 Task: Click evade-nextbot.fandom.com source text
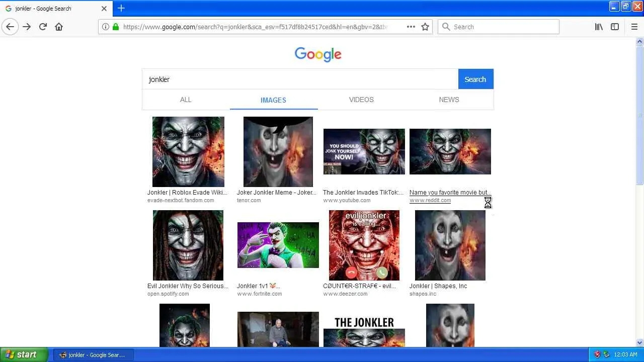pyautogui.click(x=181, y=200)
